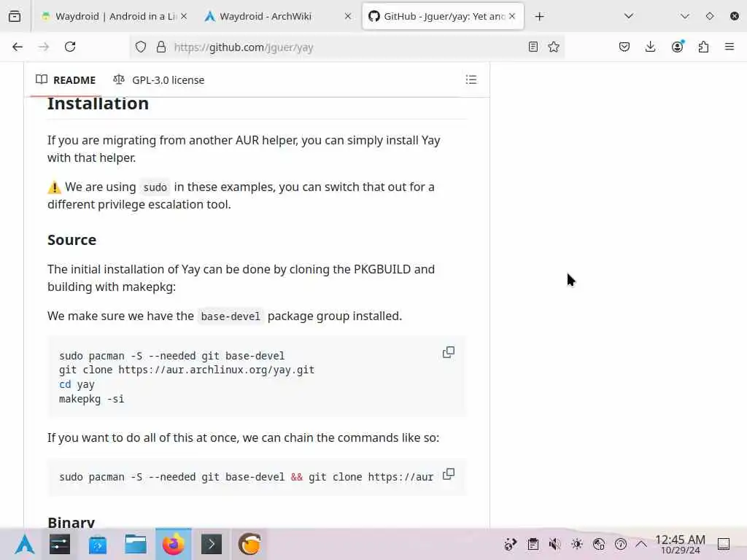
Task: Toggle reader view
Action: point(533,47)
